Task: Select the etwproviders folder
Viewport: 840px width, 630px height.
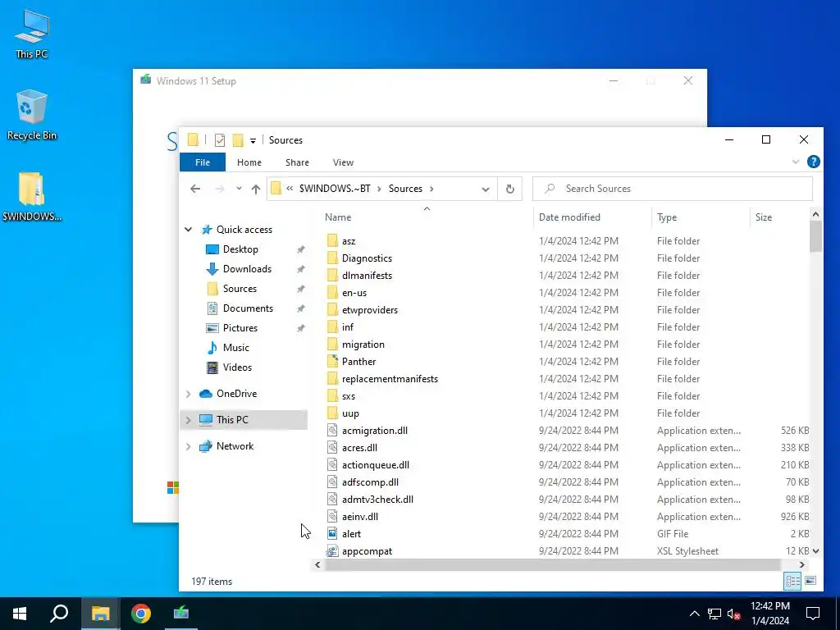Action: tap(370, 309)
